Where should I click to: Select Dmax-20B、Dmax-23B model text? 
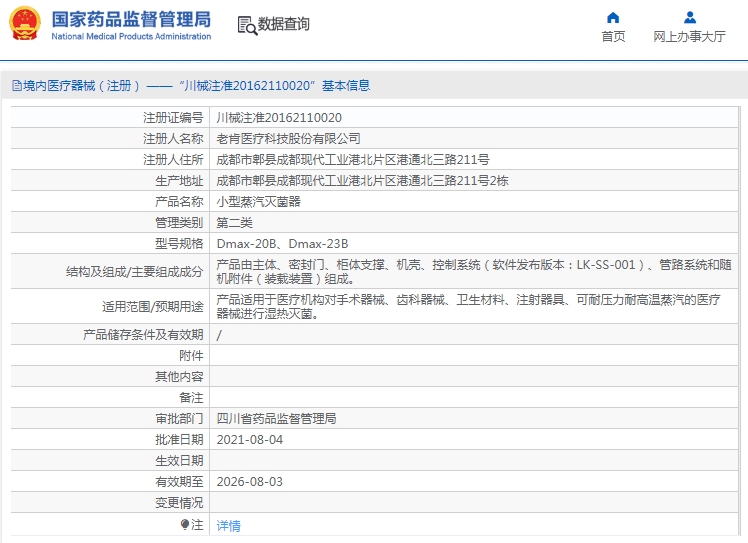[x=282, y=244]
